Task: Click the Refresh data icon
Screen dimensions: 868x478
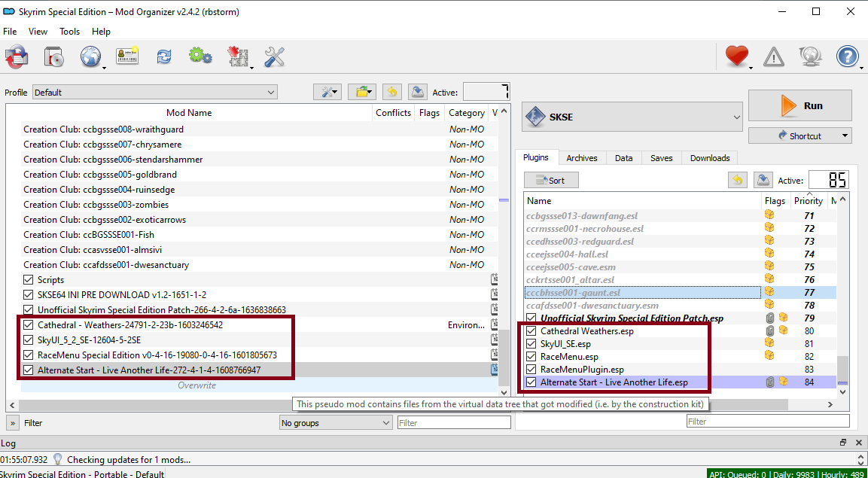Action: pos(164,56)
